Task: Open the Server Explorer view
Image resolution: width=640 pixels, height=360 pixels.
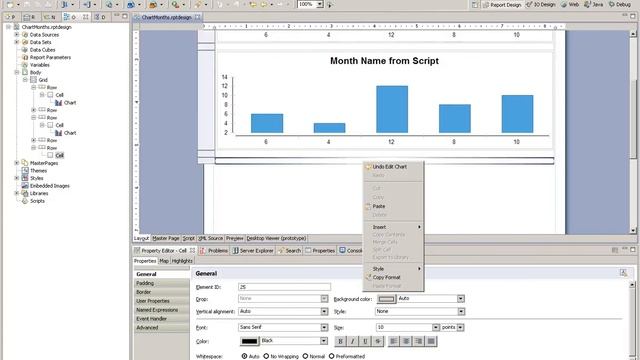Action: coord(253,251)
